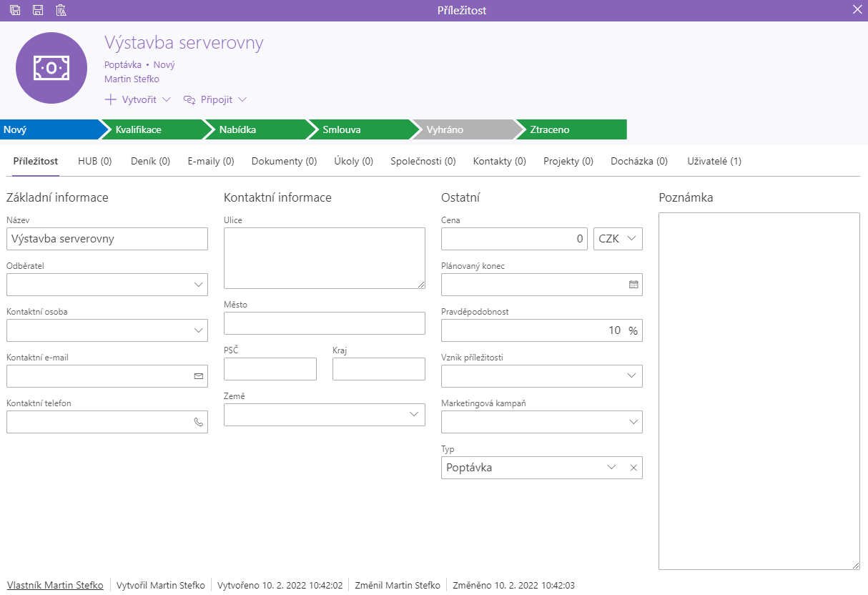
Task: Open the Dokumenty (0) tab
Action: (284, 162)
